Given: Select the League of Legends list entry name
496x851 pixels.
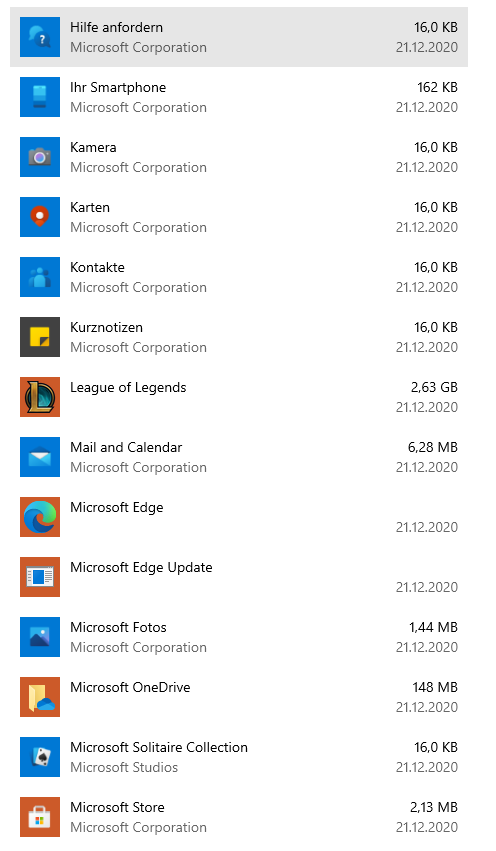Looking at the screenshot, I should pos(128,388).
